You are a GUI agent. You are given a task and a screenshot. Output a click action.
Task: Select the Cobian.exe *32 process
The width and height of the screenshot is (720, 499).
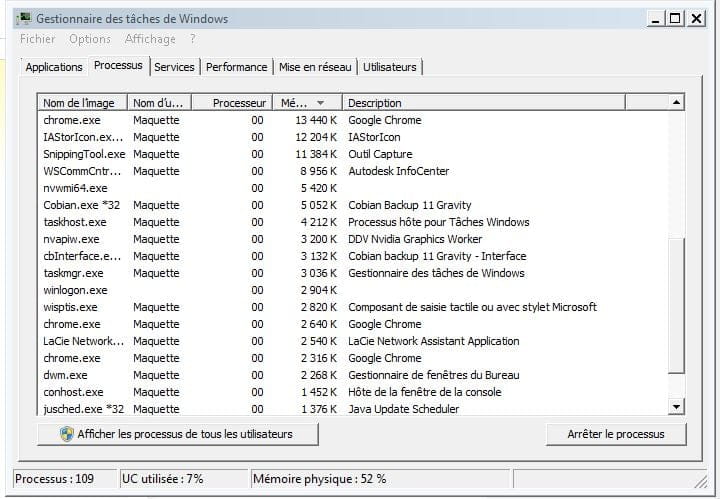click(353, 205)
